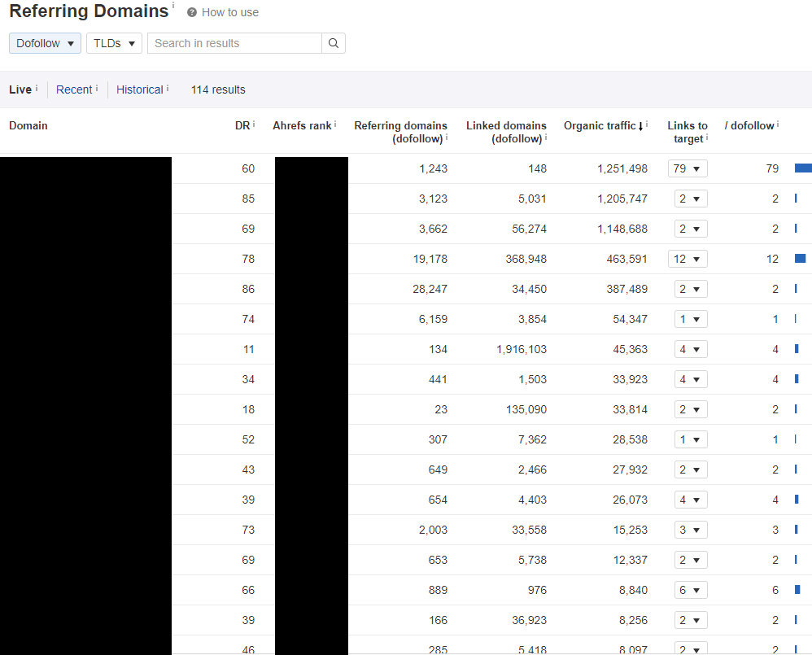Click info icon beside / dofollow header
The height and width of the screenshot is (655, 812).
tap(778, 124)
